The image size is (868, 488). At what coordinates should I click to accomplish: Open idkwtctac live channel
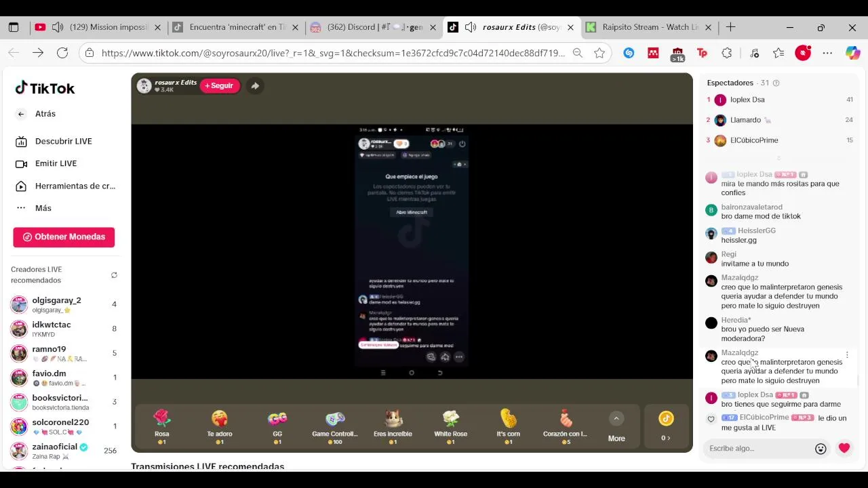[64, 329]
